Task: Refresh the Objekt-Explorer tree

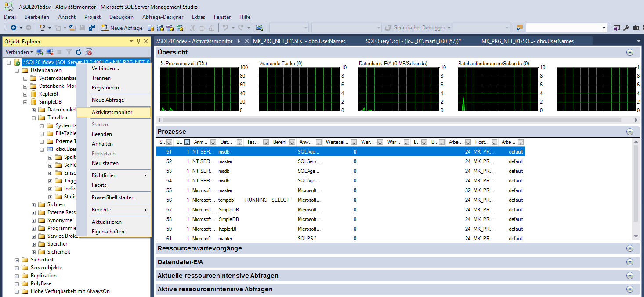Action: [x=79, y=52]
